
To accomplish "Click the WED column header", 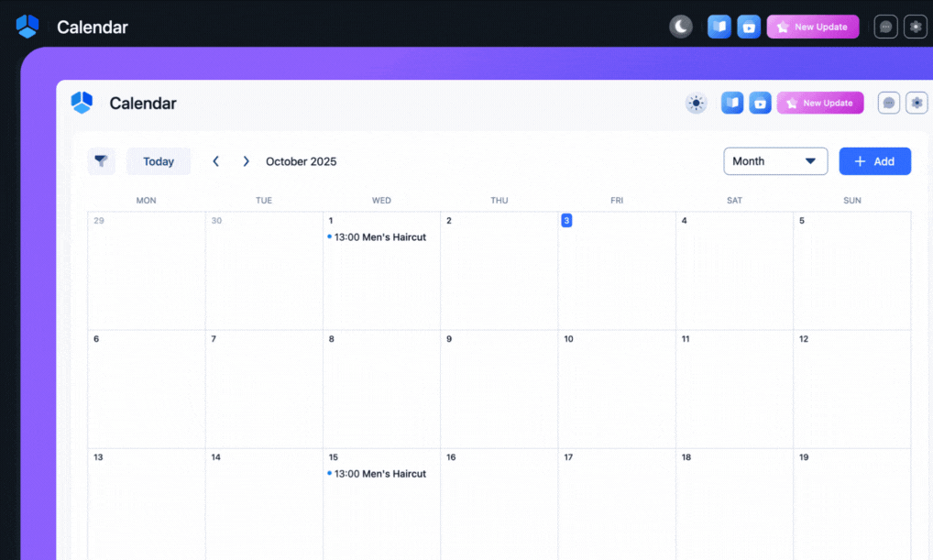I will [381, 201].
